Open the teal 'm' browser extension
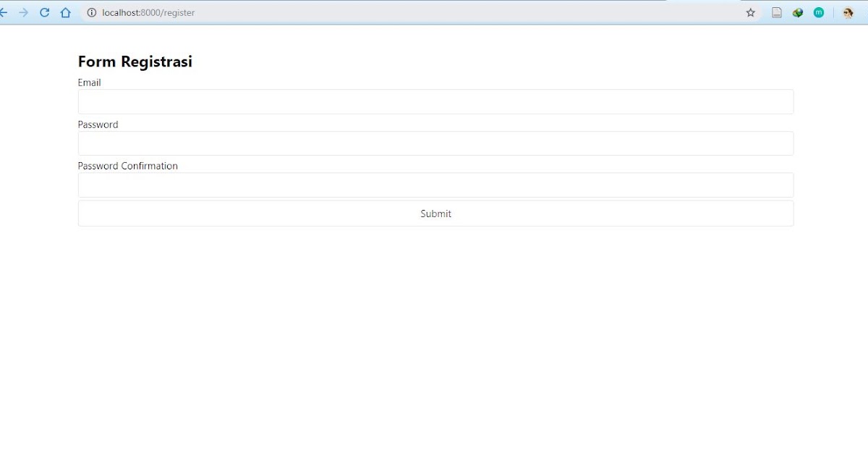This screenshot has width=868, height=456. click(818, 12)
